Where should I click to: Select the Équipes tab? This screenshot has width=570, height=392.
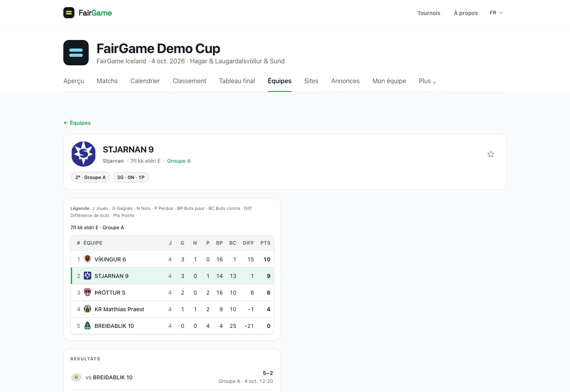tap(279, 81)
